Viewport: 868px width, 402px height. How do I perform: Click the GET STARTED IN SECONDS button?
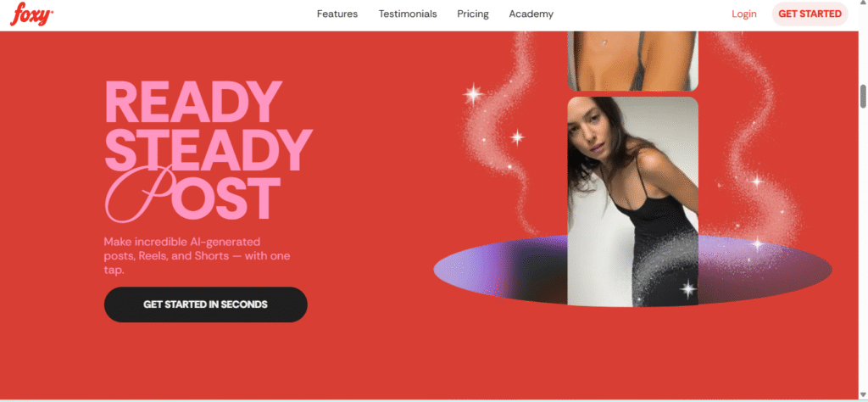coord(205,304)
